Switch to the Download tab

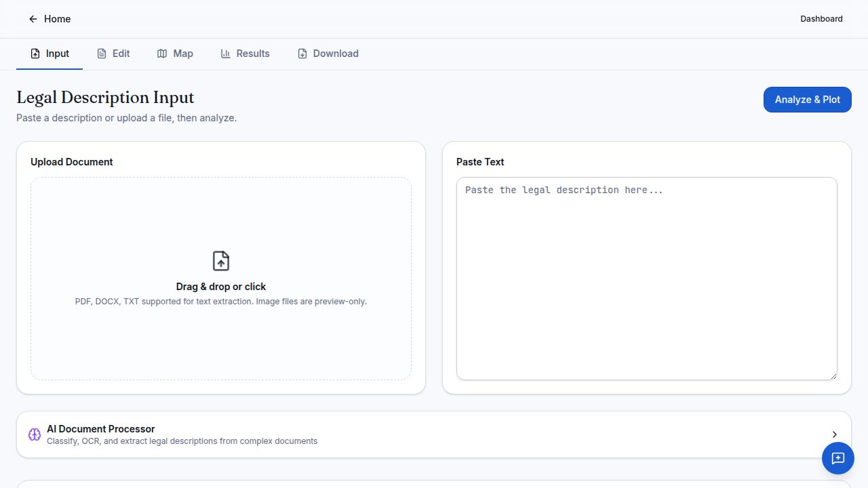328,54
